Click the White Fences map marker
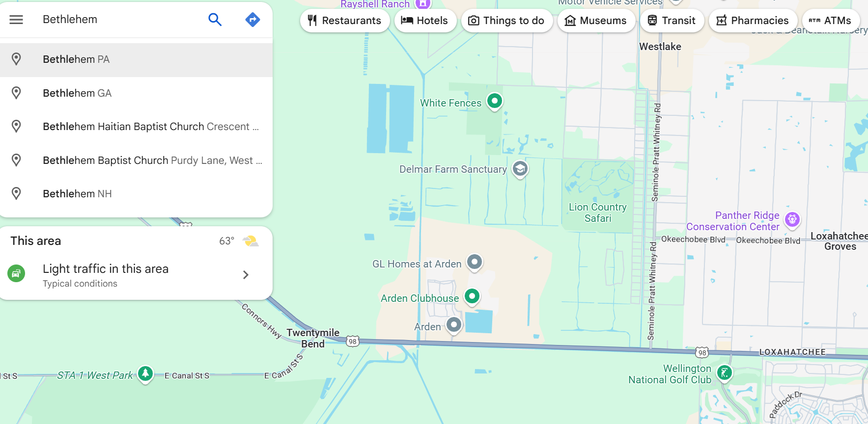The image size is (868, 424). click(x=495, y=101)
